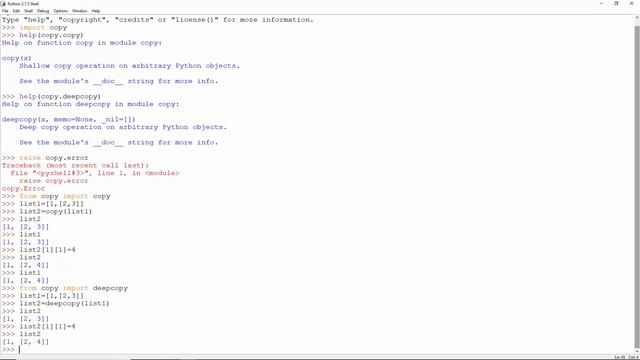The image size is (640, 360).
Task: Click 'Traceback (most recent call last):' line
Action: 75,165
